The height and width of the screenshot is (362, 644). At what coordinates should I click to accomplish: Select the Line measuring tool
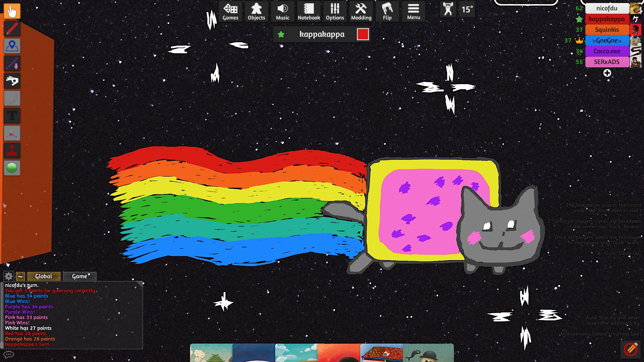[x=12, y=63]
